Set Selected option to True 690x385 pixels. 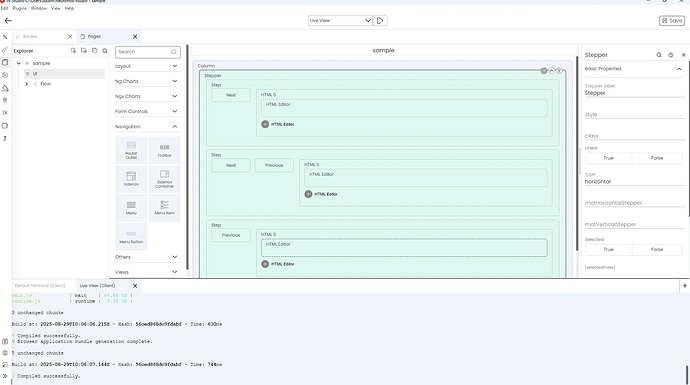[609, 249]
